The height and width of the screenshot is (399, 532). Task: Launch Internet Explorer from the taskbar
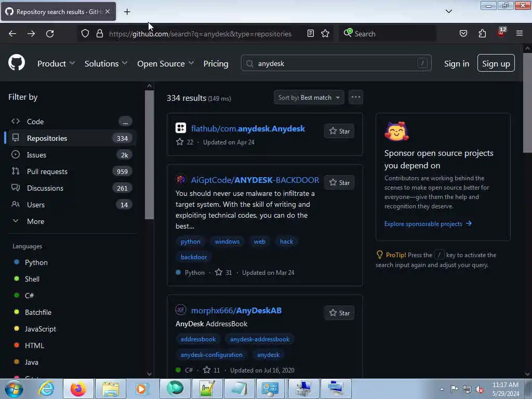[x=46, y=389]
